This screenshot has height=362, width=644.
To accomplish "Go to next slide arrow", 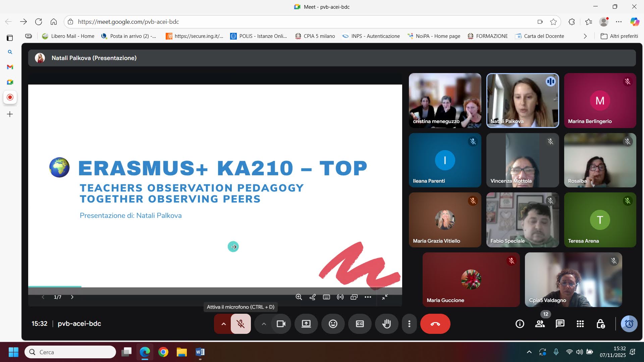I will tap(72, 297).
